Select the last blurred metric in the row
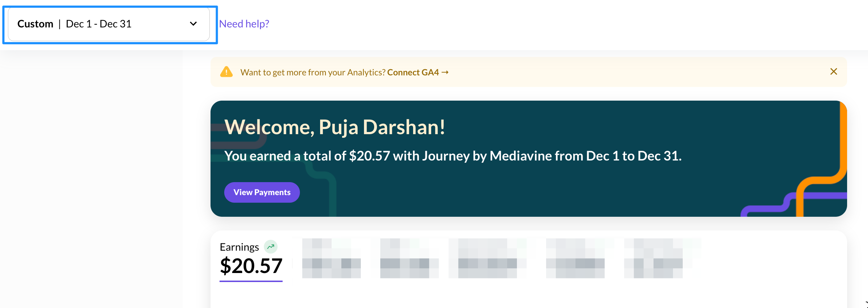 653,258
